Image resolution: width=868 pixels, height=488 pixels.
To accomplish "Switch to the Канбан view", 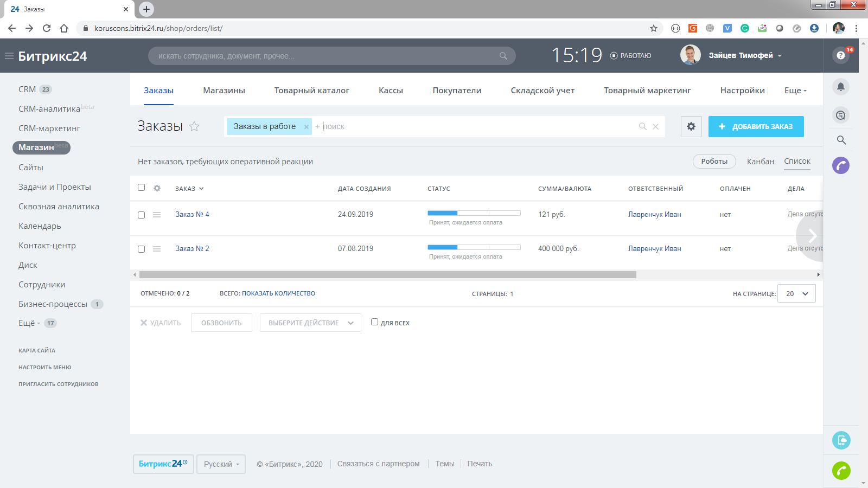I will click(x=760, y=162).
